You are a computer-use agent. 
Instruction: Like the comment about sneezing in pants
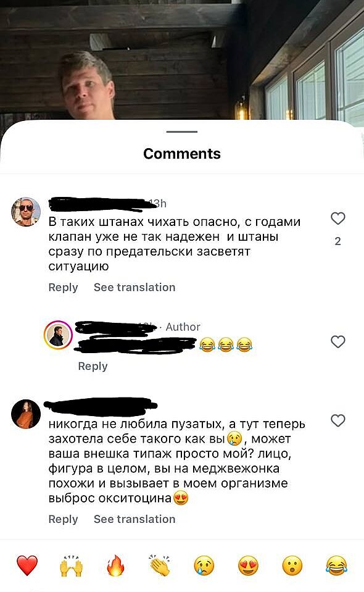pyautogui.click(x=338, y=219)
